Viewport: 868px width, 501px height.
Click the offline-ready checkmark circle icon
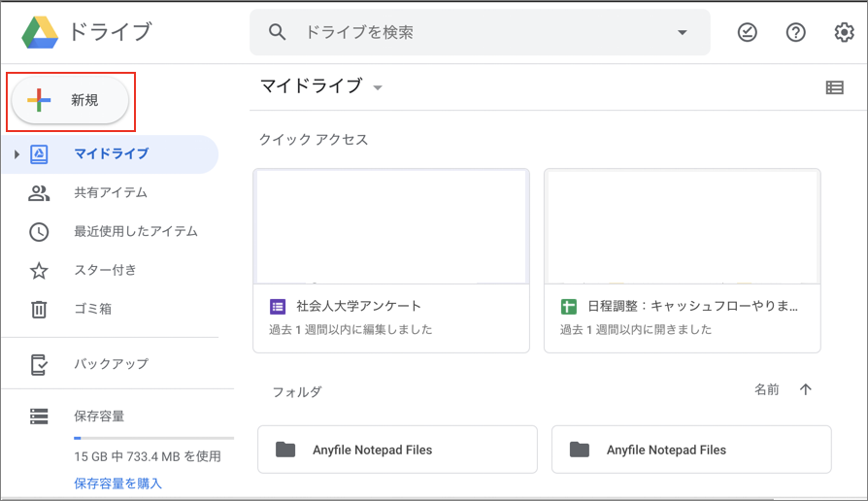pos(747,33)
